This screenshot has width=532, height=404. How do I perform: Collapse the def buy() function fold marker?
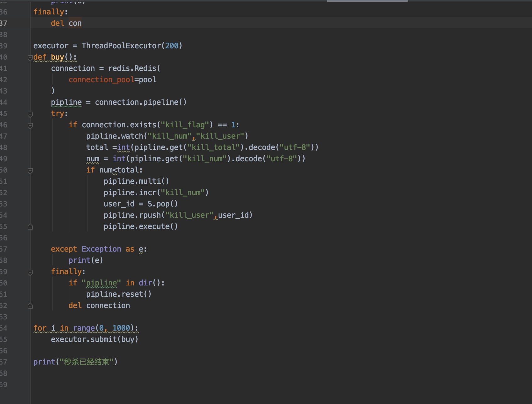30,57
